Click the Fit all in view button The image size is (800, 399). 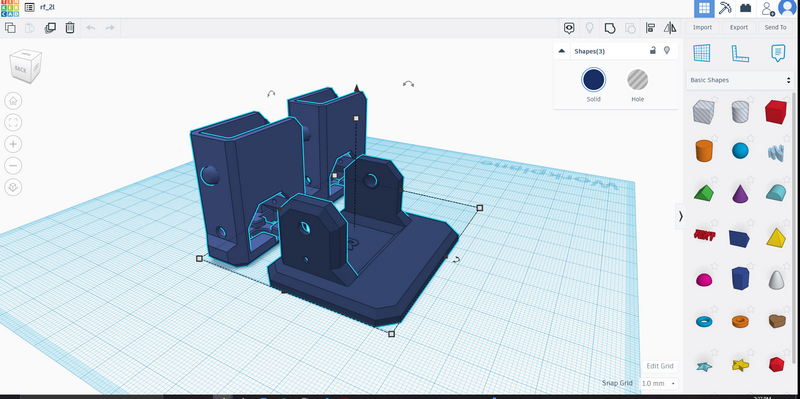13,122
